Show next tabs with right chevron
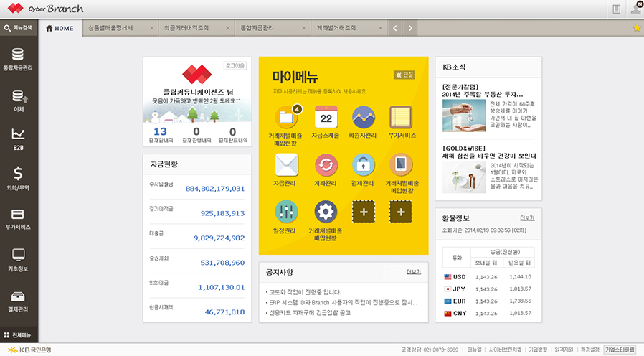Viewport: 644px width, 356px height. pos(410,29)
